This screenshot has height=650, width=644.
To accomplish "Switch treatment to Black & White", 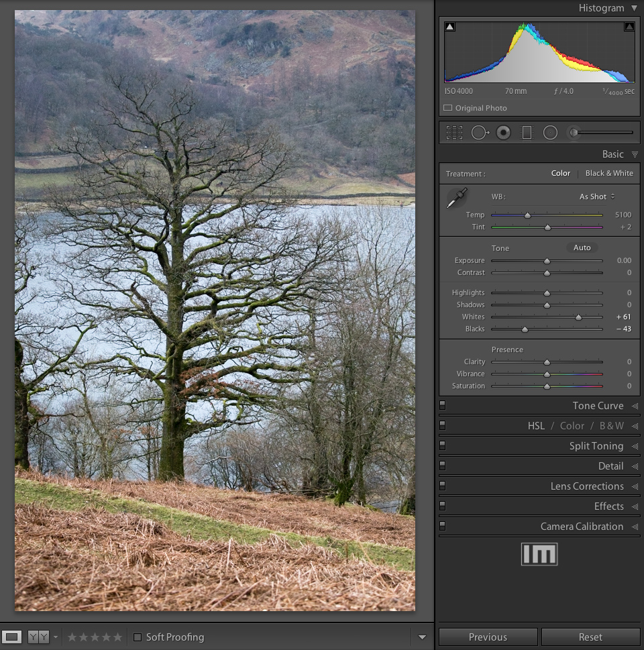I will pos(608,173).
